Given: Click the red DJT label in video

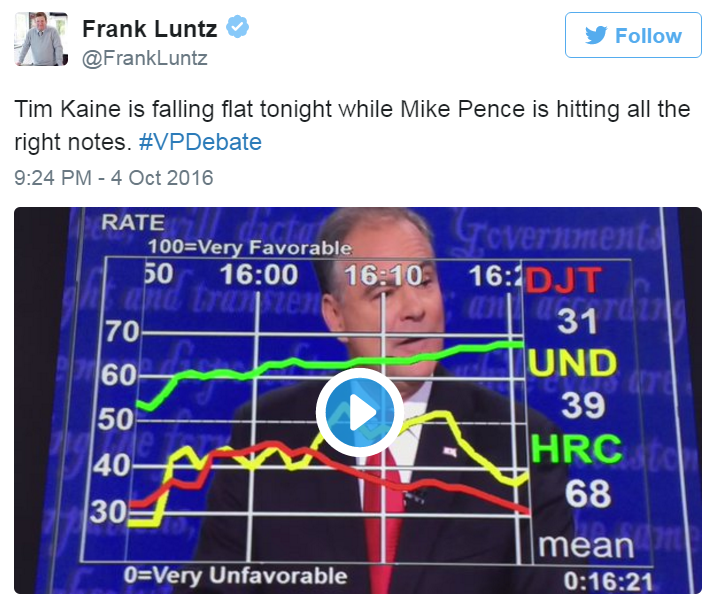Looking at the screenshot, I should [x=564, y=281].
